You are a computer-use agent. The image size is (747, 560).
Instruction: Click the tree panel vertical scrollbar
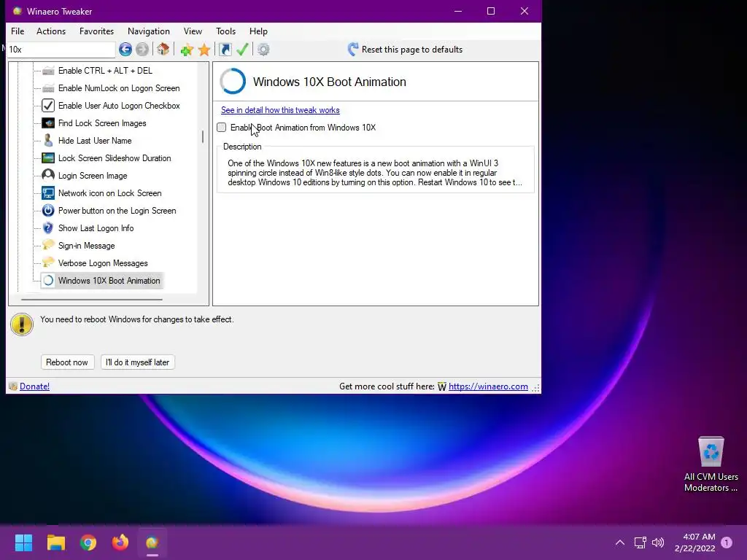[x=203, y=137]
